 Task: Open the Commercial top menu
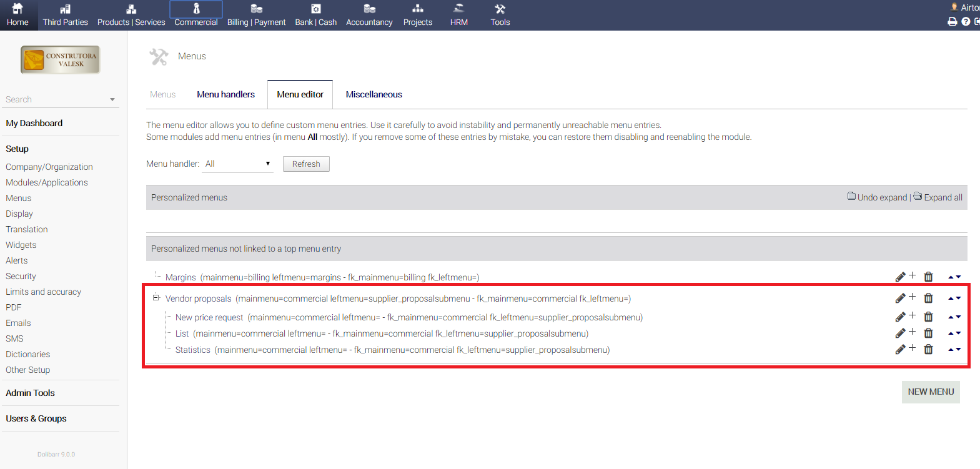point(196,15)
